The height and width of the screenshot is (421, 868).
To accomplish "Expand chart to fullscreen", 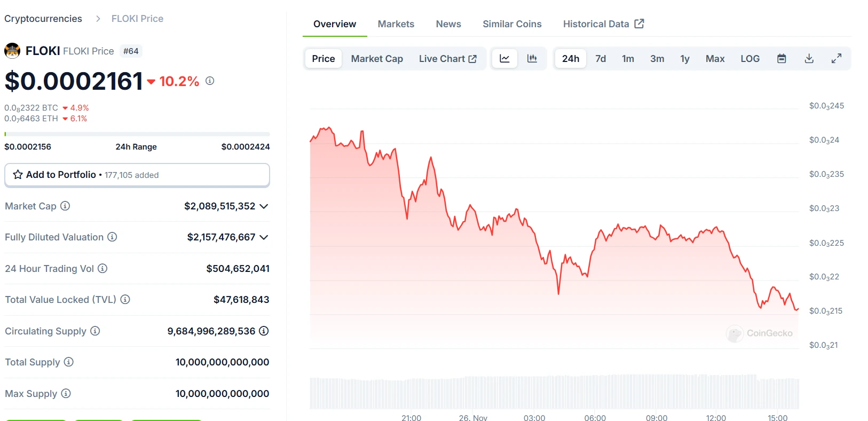I will tap(837, 58).
